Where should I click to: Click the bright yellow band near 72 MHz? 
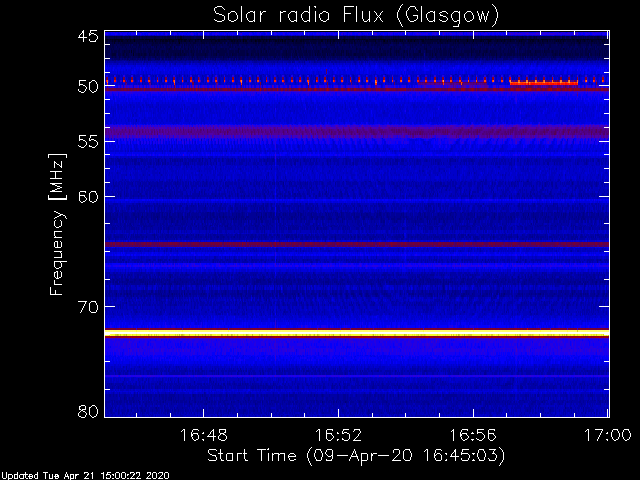pyautogui.click(x=357, y=333)
